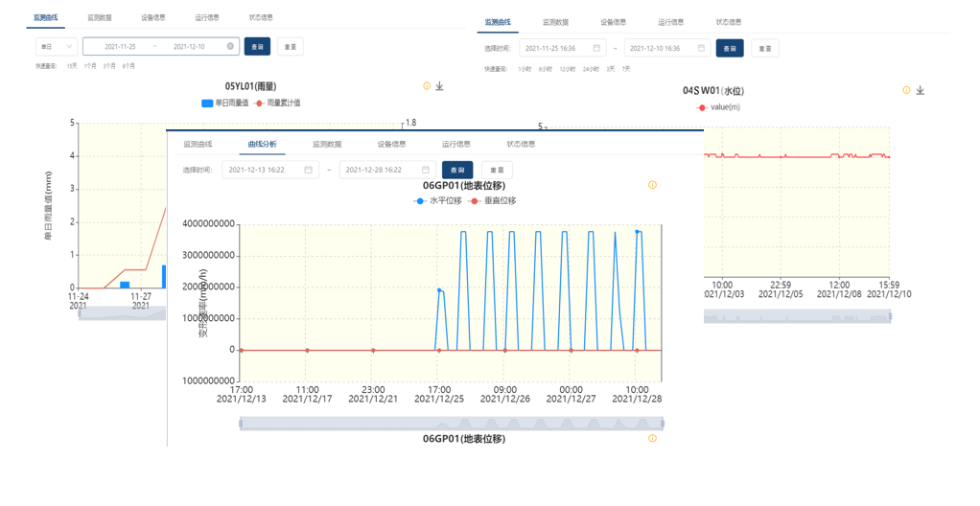Click 重置 button in displacement panel

click(x=497, y=170)
